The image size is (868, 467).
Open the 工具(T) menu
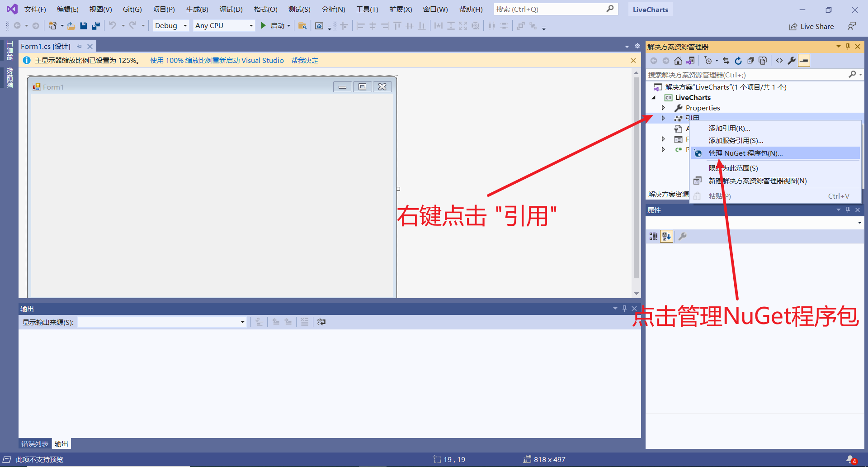pyautogui.click(x=367, y=9)
